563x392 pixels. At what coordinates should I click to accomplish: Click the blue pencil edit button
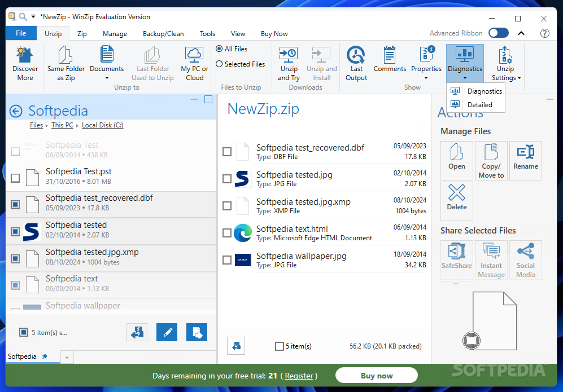(x=167, y=332)
